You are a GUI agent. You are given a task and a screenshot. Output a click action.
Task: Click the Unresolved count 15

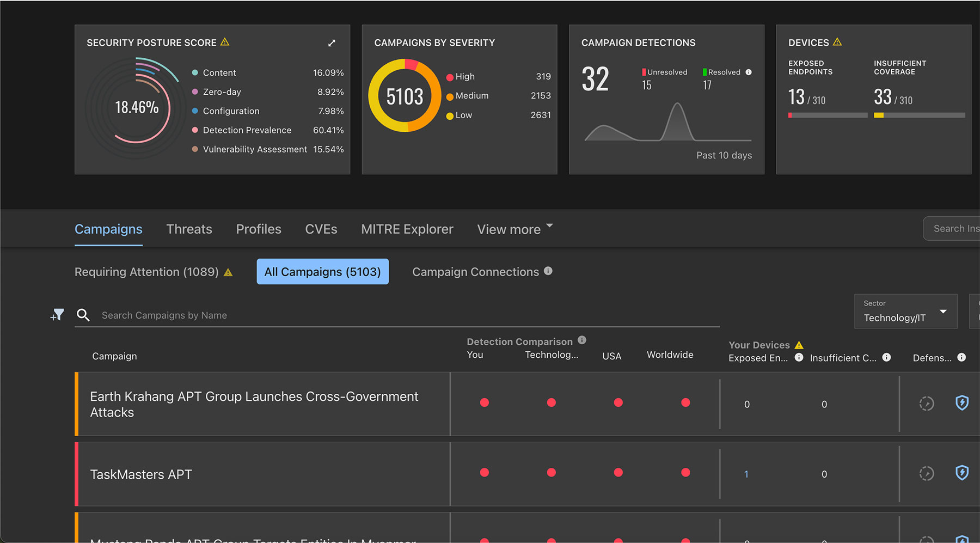pos(646,86)
